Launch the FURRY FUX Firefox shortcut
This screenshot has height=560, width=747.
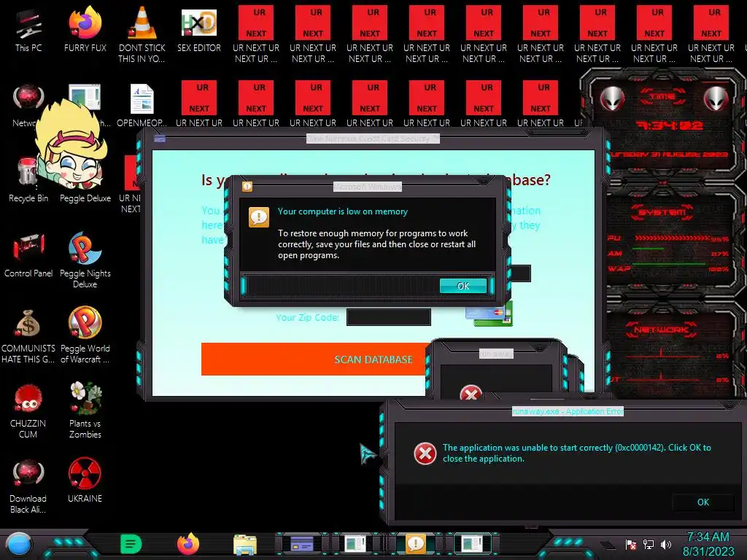coord(85,29)
